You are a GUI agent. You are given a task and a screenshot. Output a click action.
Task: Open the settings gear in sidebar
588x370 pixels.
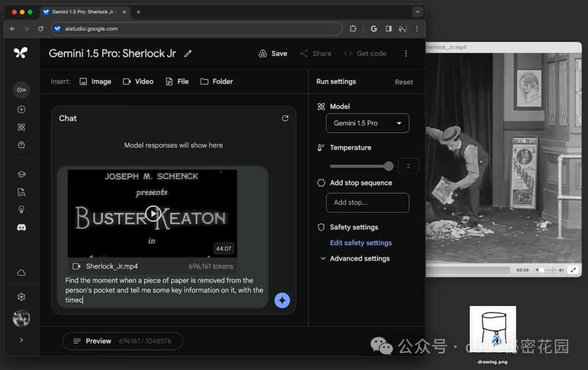pos(21,297)
